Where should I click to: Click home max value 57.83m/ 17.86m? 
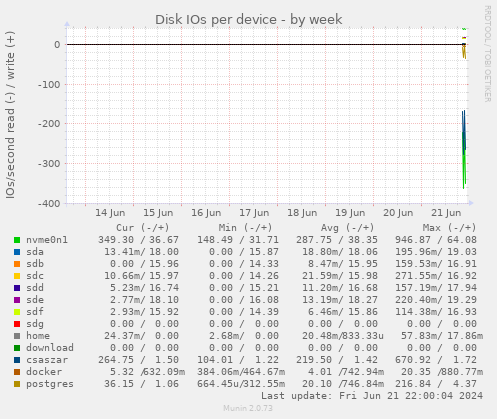click(442, 336)
